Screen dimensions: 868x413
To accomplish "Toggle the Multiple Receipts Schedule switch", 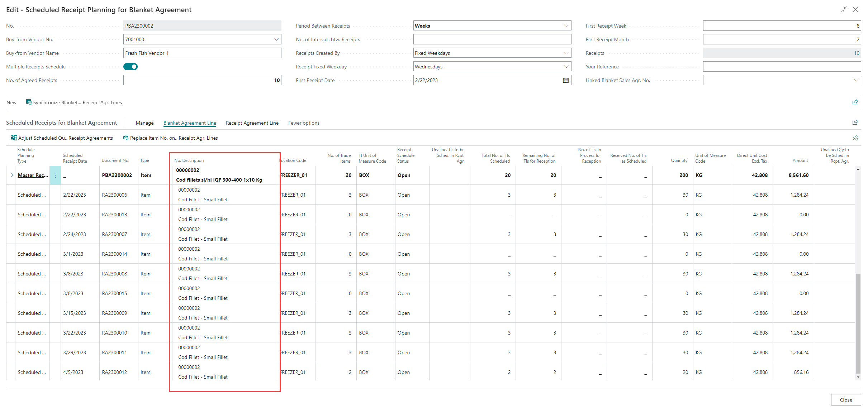I will (131, 67).
